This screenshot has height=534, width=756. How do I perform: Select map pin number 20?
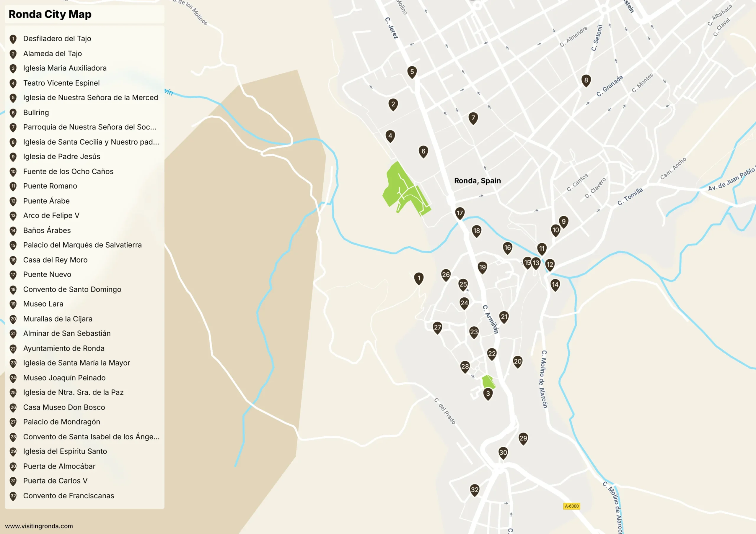[x=518, y=362]
